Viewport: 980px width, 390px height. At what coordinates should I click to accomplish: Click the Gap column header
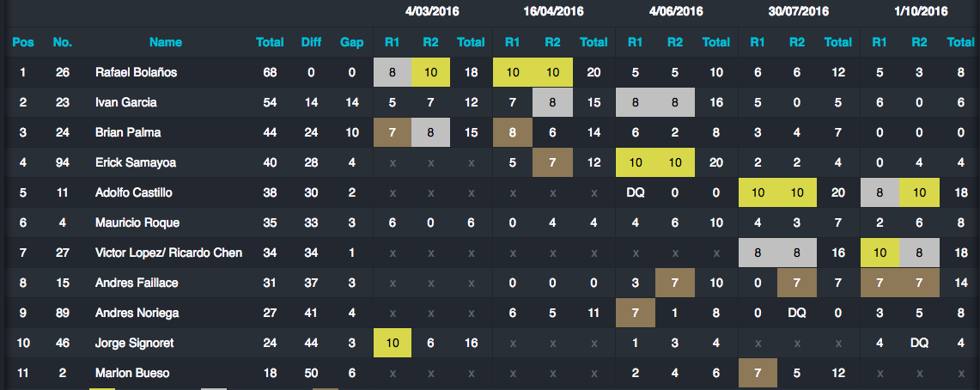pos(352,42)
